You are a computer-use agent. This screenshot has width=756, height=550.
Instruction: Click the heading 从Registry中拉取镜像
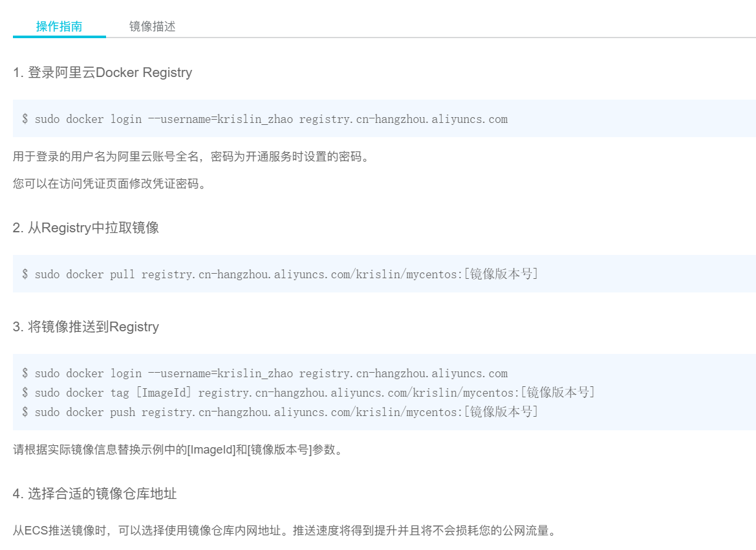[x=85, y=228]
